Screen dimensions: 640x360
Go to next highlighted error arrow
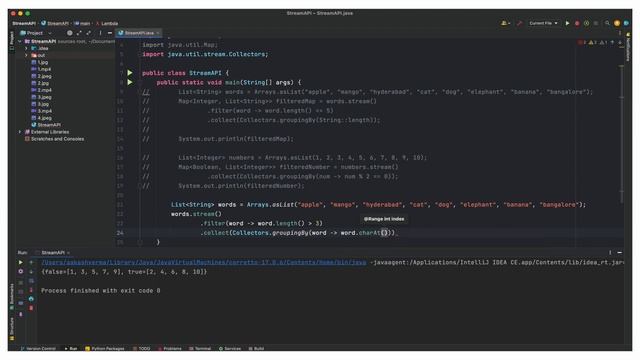(620, 42)
